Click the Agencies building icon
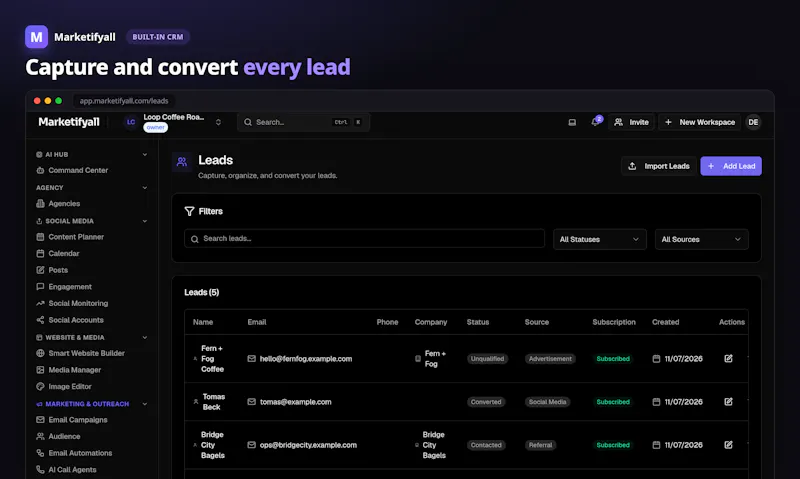The height and width of the screenshot is (479, 800). [40, 204]
